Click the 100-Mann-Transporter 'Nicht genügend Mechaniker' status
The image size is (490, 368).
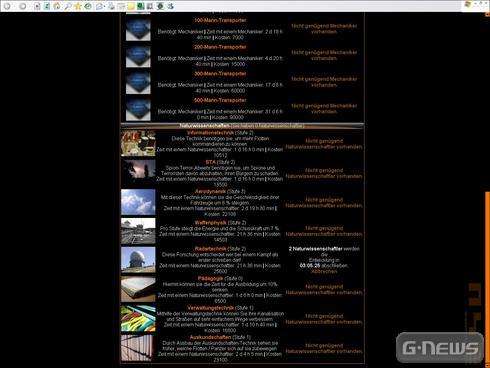point(324,29)
